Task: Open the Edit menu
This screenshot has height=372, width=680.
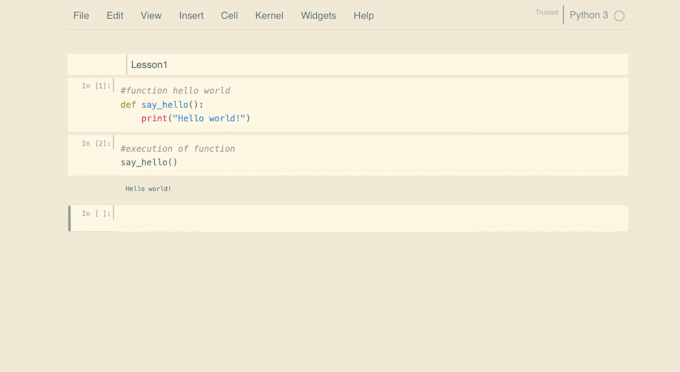Action: [115, 16]
